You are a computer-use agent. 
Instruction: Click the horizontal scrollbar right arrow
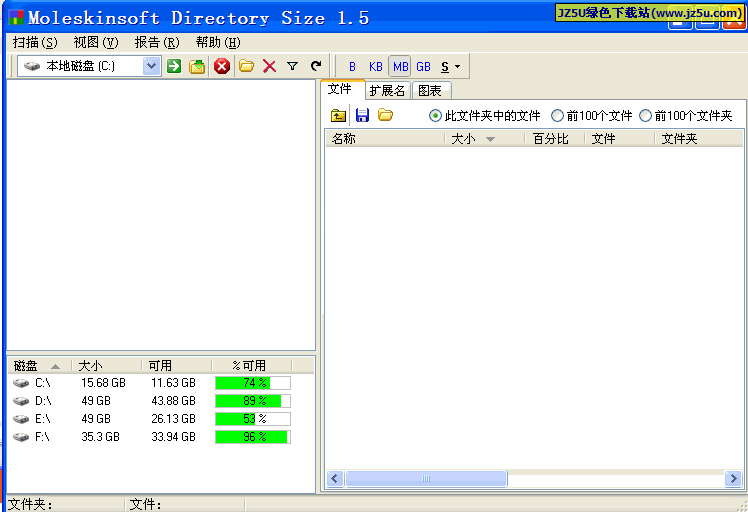point(733,478)
